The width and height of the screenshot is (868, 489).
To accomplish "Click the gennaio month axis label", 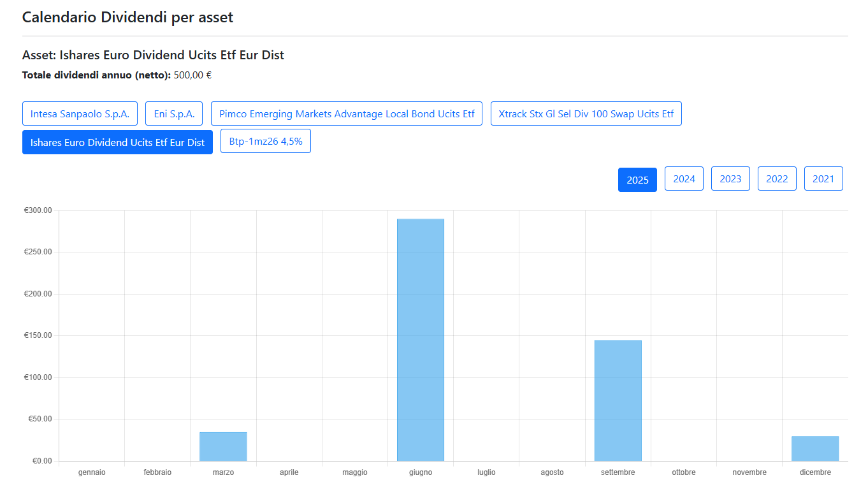I will tap(92, 472).
